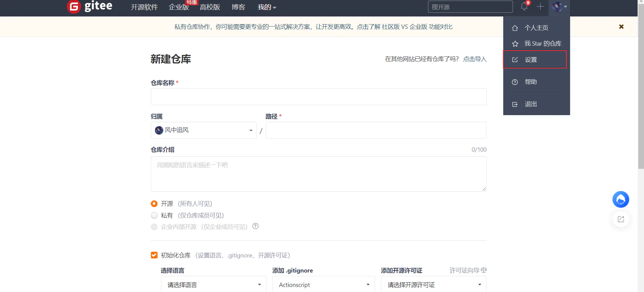The width and height of the screenshot is (644, 292).
Task: Click the edit icon beside 设置
Action: (x=515, y=60)
